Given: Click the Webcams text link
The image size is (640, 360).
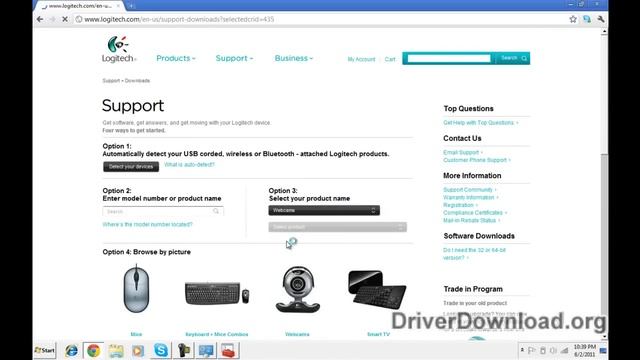Looking at the screenshot, I should [297, 334].
